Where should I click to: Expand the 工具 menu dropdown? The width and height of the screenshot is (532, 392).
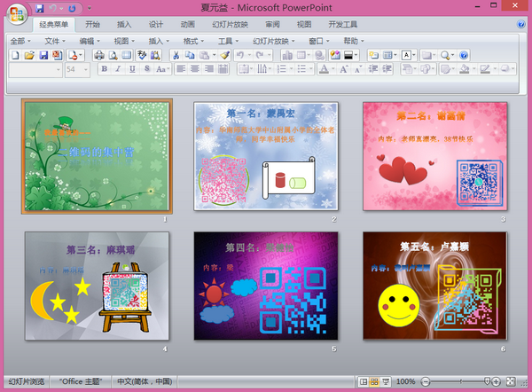[x=228, y=41]
